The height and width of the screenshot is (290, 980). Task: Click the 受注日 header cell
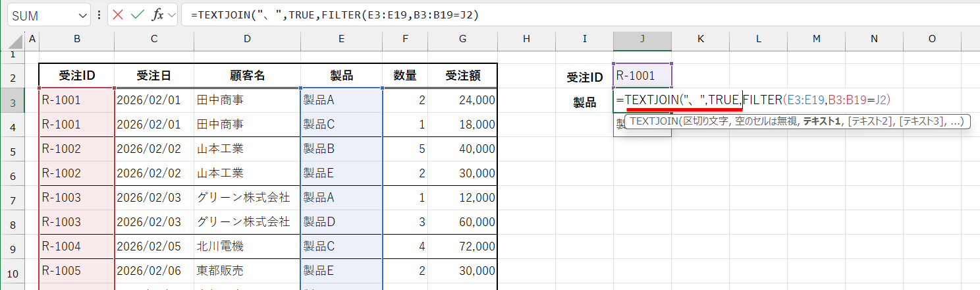pos(154,76)
